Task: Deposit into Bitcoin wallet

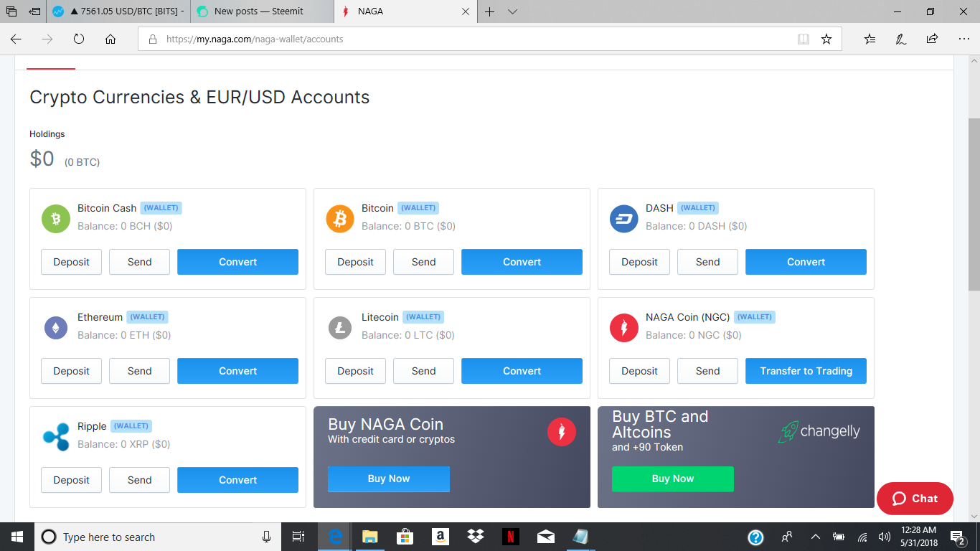Action: click(355, 262)
